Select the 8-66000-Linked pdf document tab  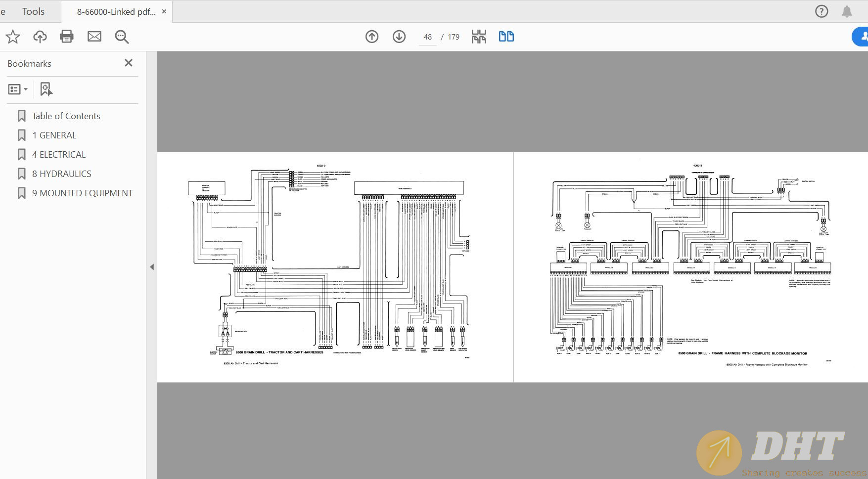116,12
